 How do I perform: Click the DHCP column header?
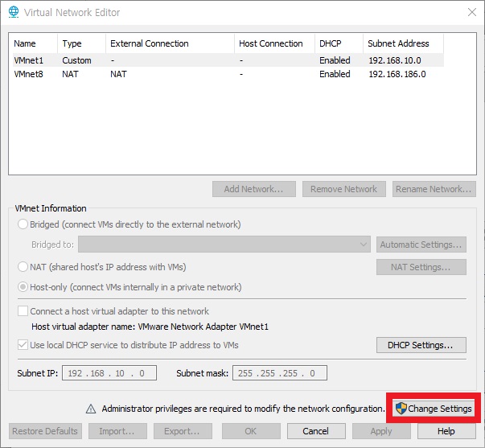(x=339, y=43)
